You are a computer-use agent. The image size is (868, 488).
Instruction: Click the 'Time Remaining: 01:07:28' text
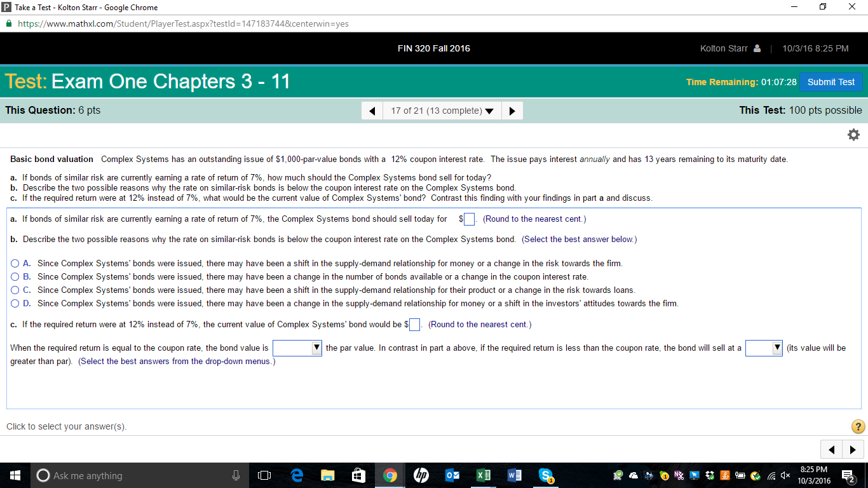[x=742, y=82]
